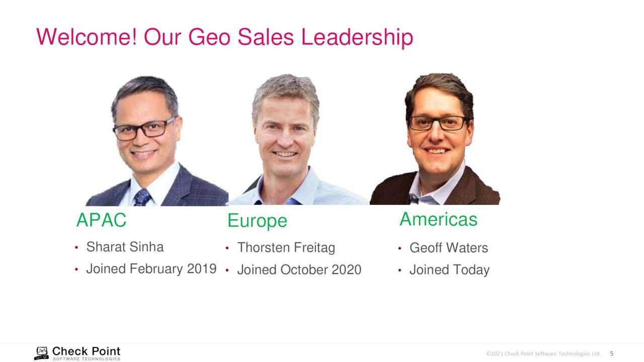644x362 pixels.
Task: Click the text Joined October 2020
Action: pos(299,270)
